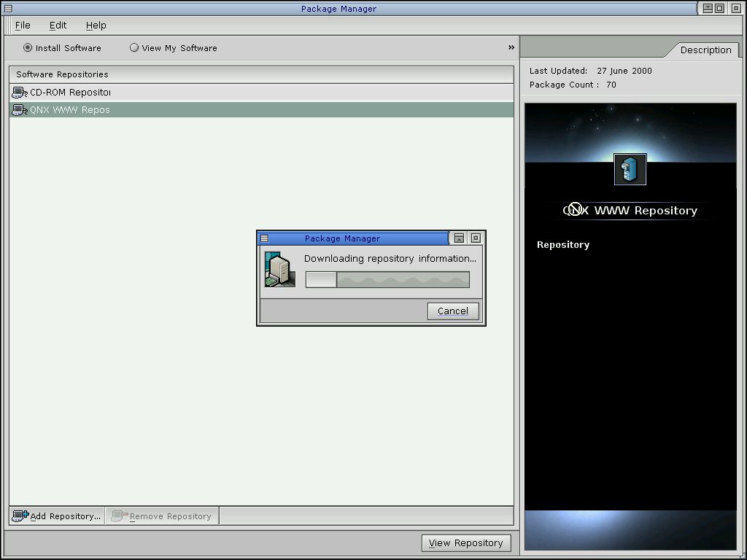Click the CD-ROM Repository drive icon
Viewport: 747px width, 560px height.
[x=19, y=93]
